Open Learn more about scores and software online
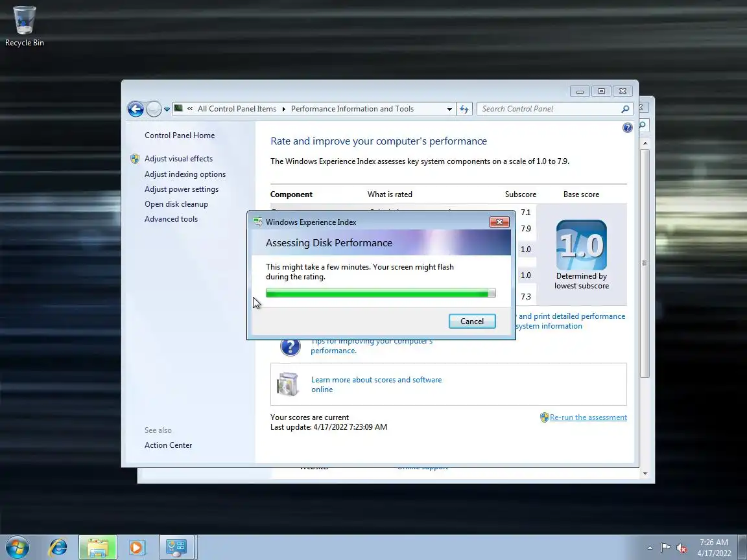 (376, 384)
